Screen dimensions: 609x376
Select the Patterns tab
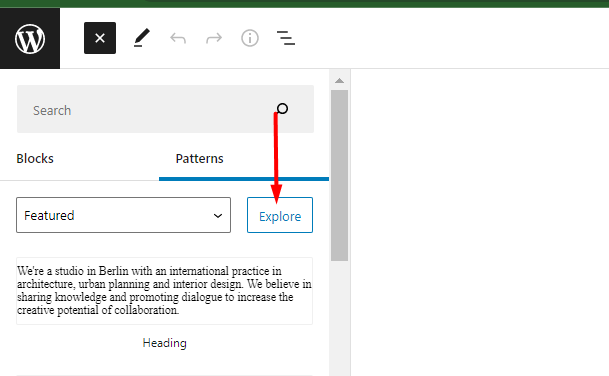click(200, 158)
